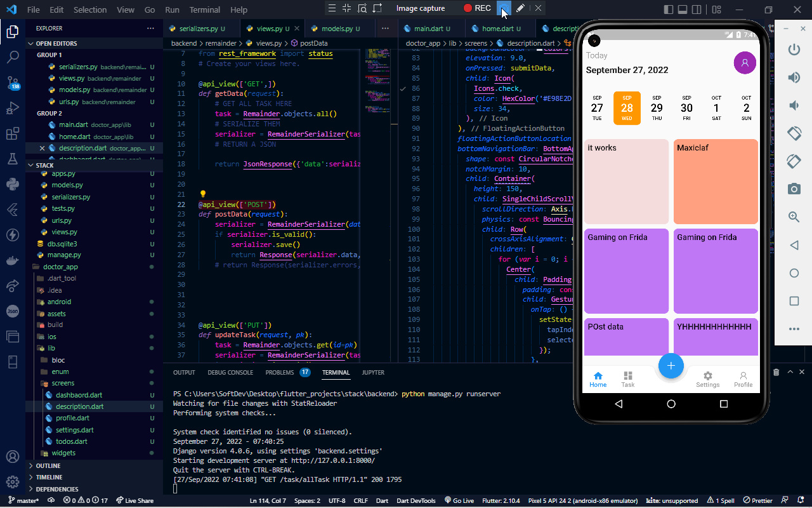Open Profile in the app bottom bar
Screen dimensions: 812x508
point(743,379)
